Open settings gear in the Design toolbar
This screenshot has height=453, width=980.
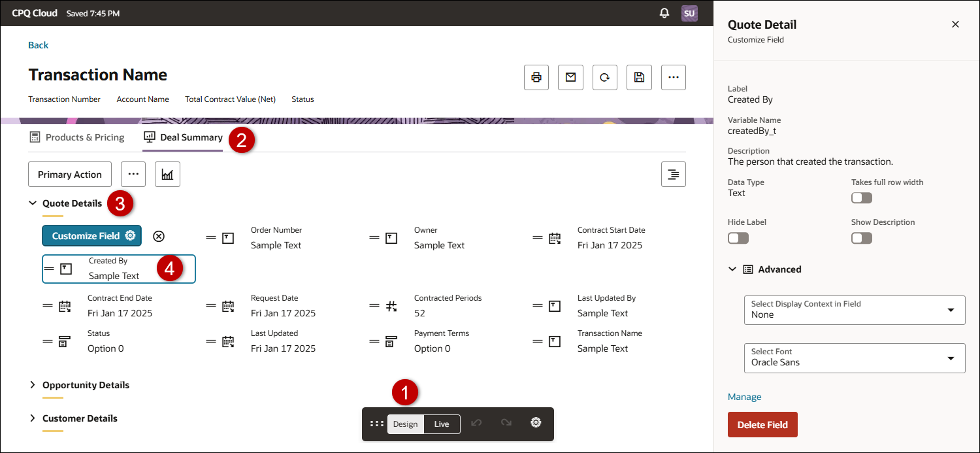[536, 422]
